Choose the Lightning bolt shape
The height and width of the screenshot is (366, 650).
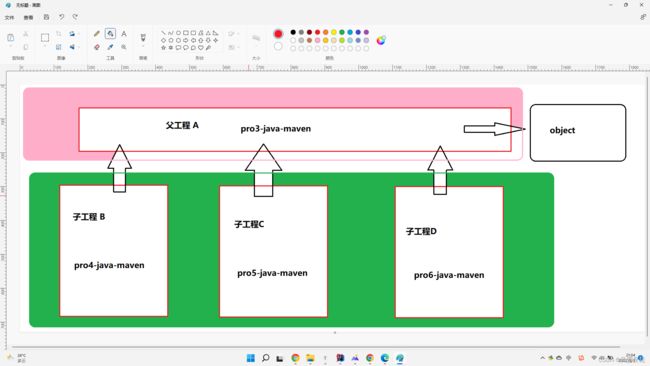coord(208,48)
